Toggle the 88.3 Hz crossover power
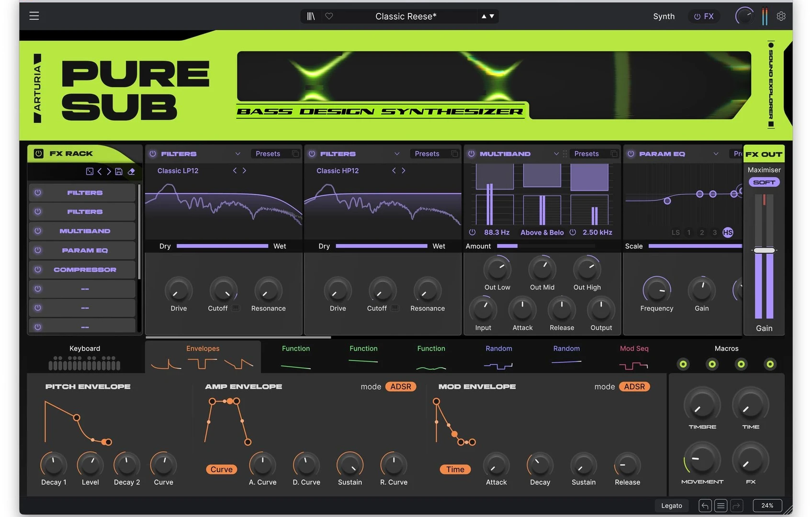Image resolution: width=812 pixels, height=517 pixels. click(x=472, y=232)
